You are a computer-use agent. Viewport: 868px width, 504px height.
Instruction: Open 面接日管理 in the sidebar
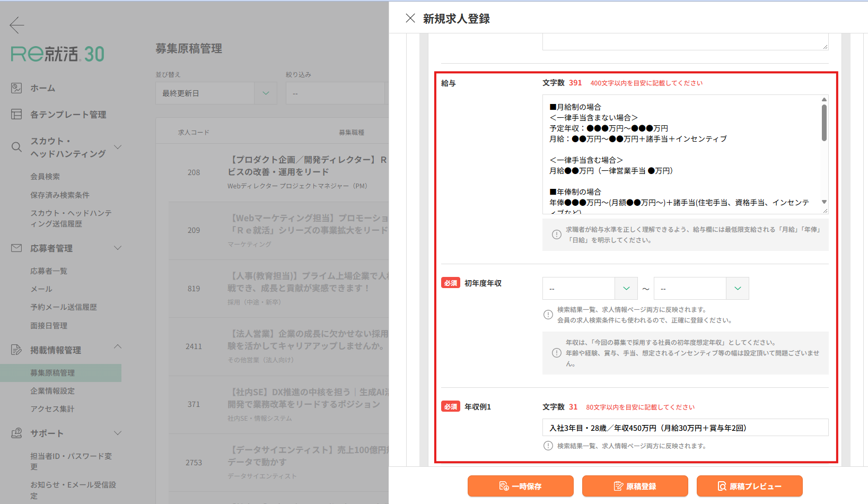pos(49,326)
